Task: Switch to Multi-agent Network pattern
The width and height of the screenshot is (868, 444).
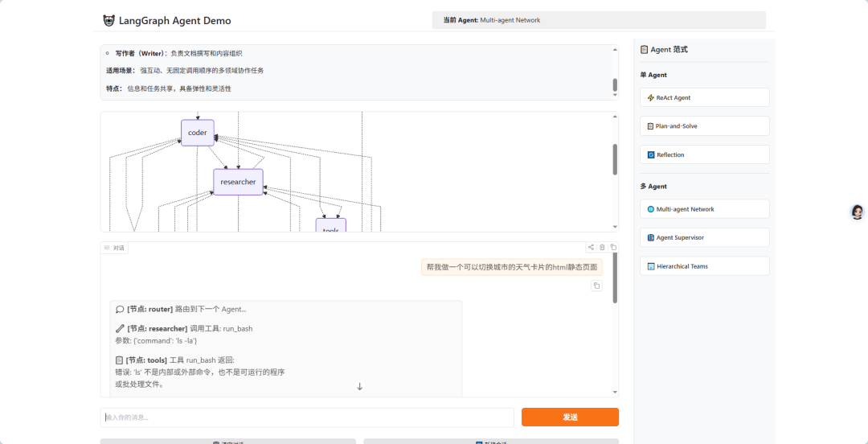Action: pyautogui.click(x=705, y=209)
